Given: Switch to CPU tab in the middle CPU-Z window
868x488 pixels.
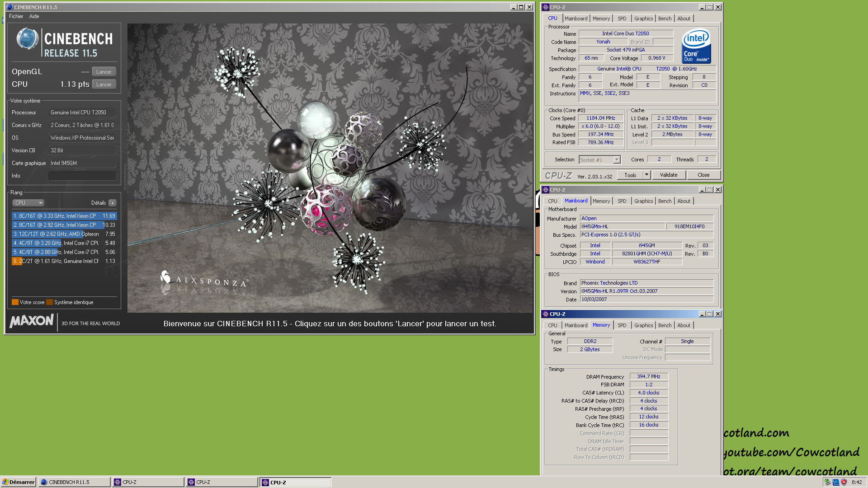Looking at the screenshot, I should tap(552, 201).
